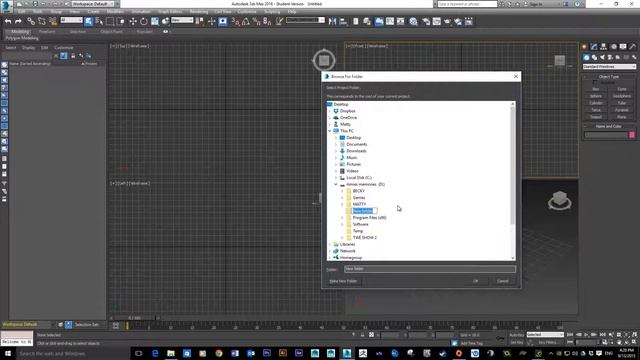Expand the Local Disk (C:) node

pos(336,178)
